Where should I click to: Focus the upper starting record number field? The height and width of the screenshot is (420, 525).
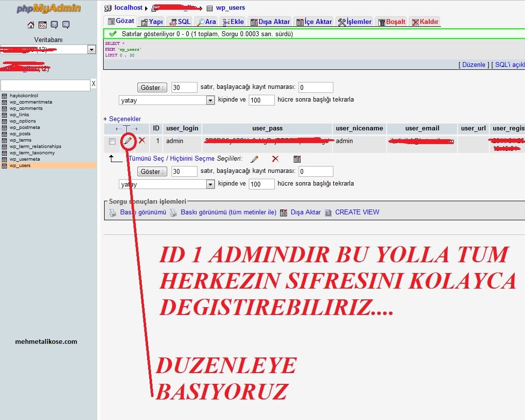point(316,87)
